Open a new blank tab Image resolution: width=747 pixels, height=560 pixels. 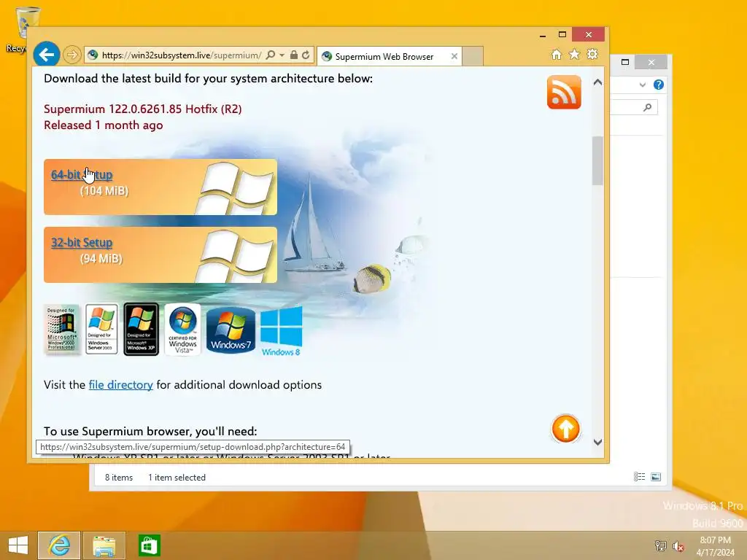[x=473, y=56]
